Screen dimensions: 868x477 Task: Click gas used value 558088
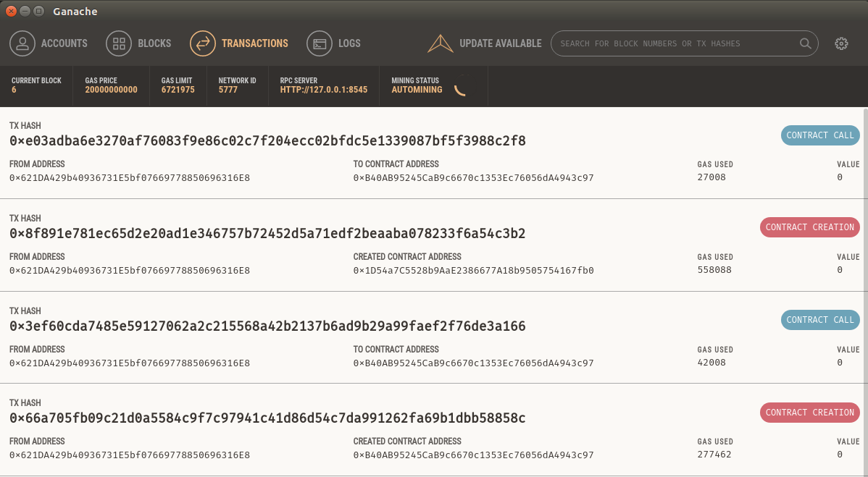[714, 270]
